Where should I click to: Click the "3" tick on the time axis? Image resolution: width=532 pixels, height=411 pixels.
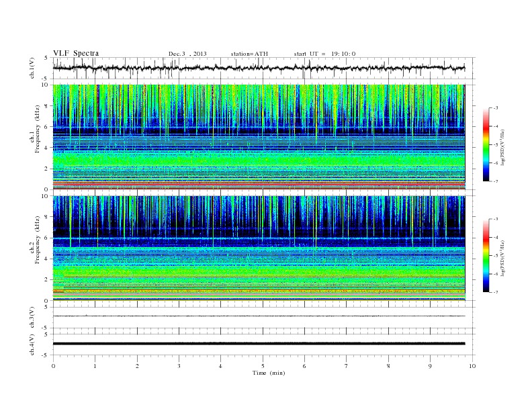pyautogui.click(x=179, y=366)
